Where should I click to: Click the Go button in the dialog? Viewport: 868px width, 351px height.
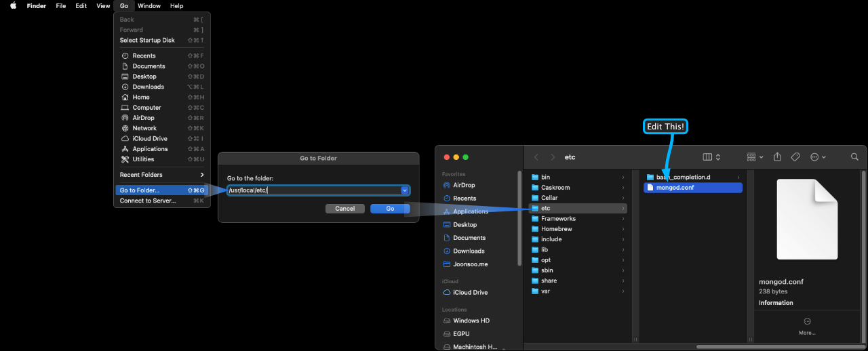(390, 209)
